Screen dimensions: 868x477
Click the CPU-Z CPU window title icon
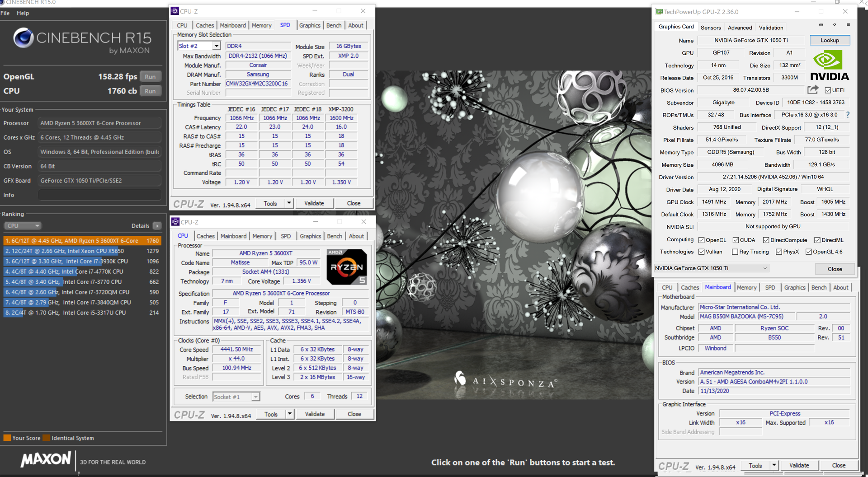[x=175, y=222]
